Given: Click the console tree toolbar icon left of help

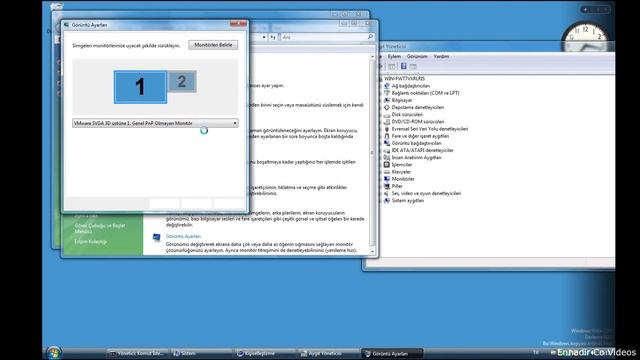Looking at the screenshot, I should 392,66.
